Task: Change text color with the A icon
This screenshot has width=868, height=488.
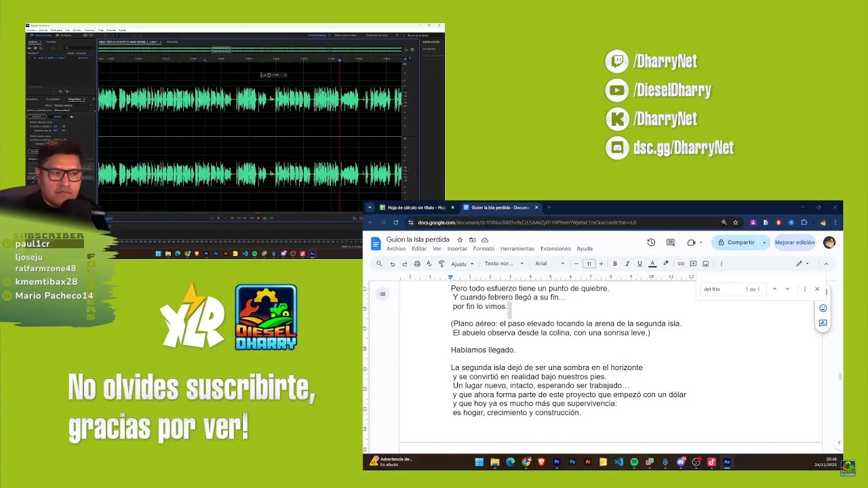Action: pyautogui.click(x=652, y=264)
